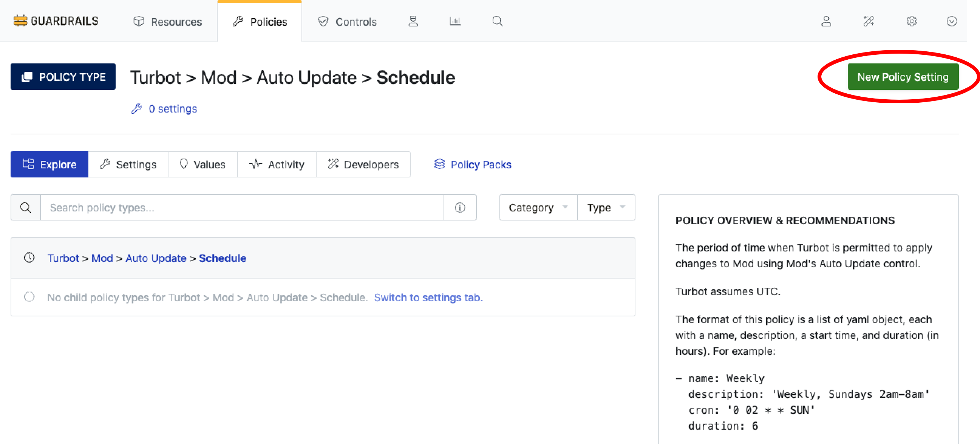Open the Type filter dropdown

(x=606, y=208)
